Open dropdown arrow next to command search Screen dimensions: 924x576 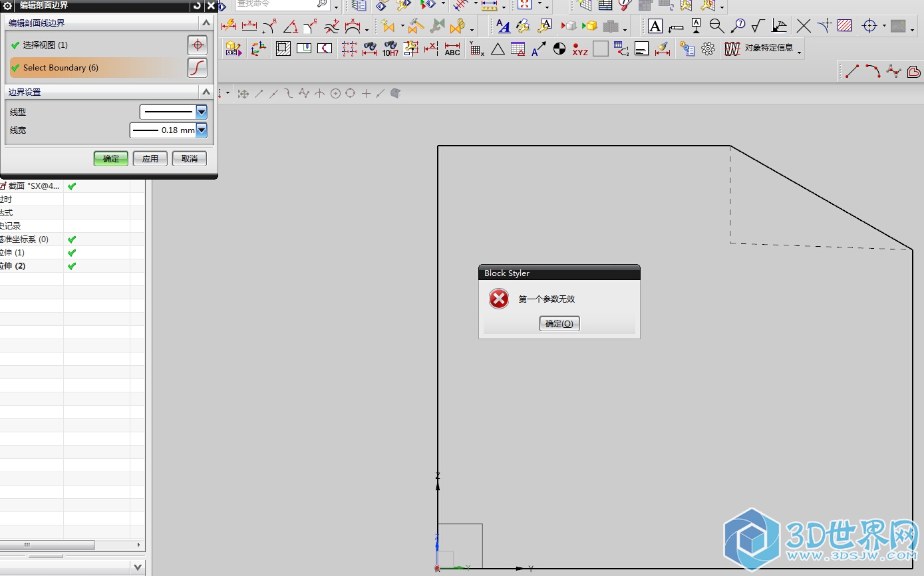pyautogui.click(x=337, y=7)
